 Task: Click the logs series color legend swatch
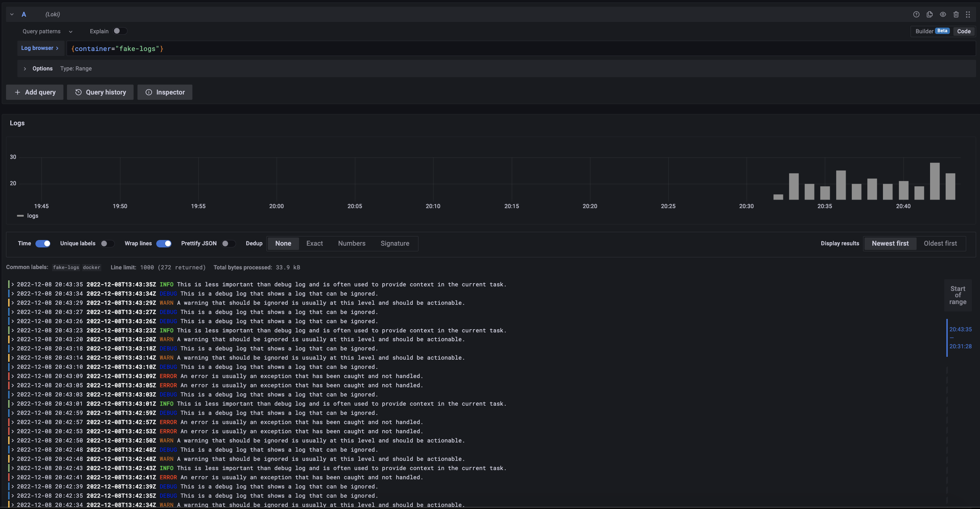(20, 216)
